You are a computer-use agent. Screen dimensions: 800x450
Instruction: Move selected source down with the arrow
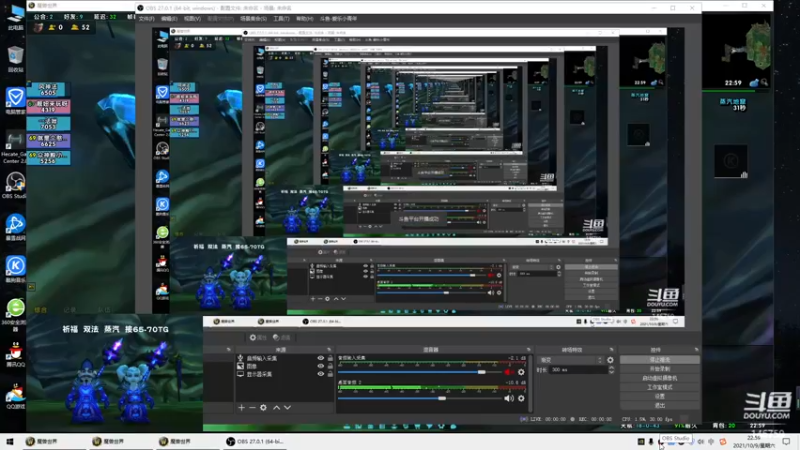(x=287, y=408)
